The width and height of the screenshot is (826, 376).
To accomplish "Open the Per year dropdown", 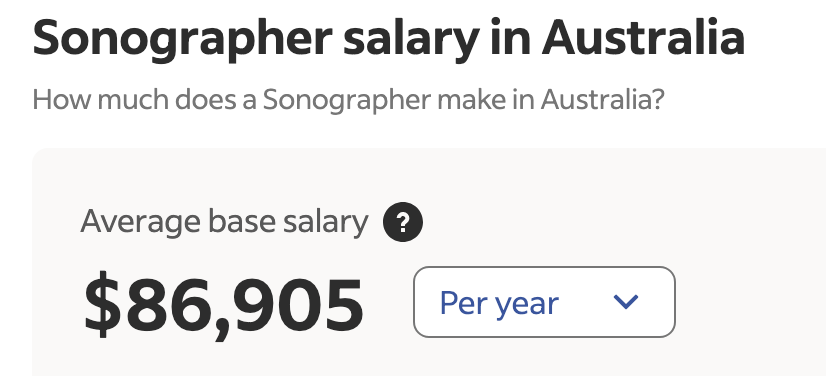I will (x=544, y=302).
